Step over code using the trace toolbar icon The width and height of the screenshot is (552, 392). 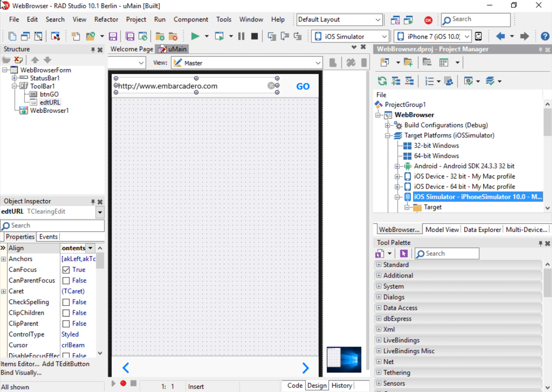point(285,36)
